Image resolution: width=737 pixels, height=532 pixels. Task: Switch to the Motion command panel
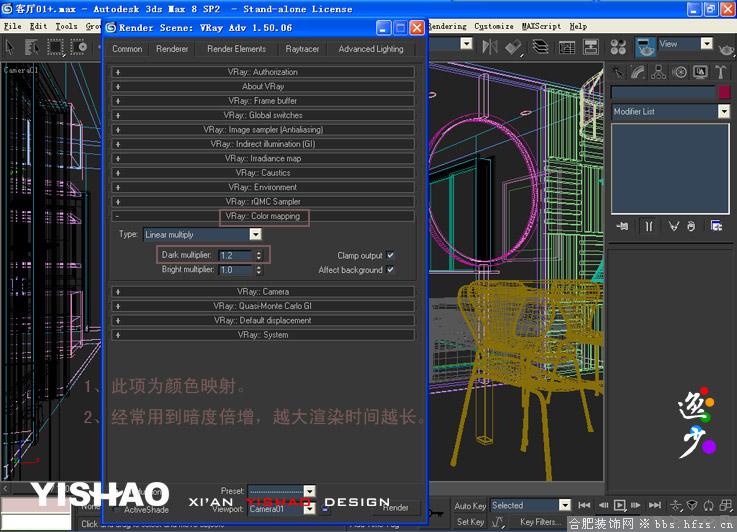point(679,72)
